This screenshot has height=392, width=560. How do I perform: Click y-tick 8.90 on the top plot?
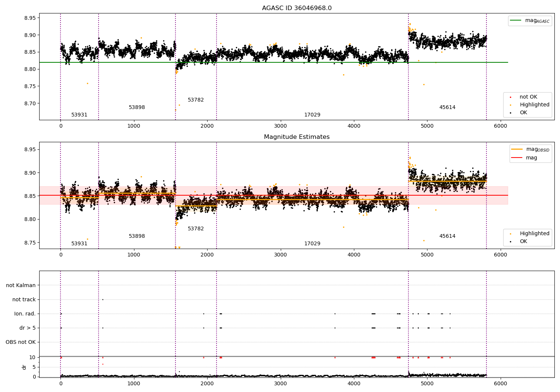29,35
